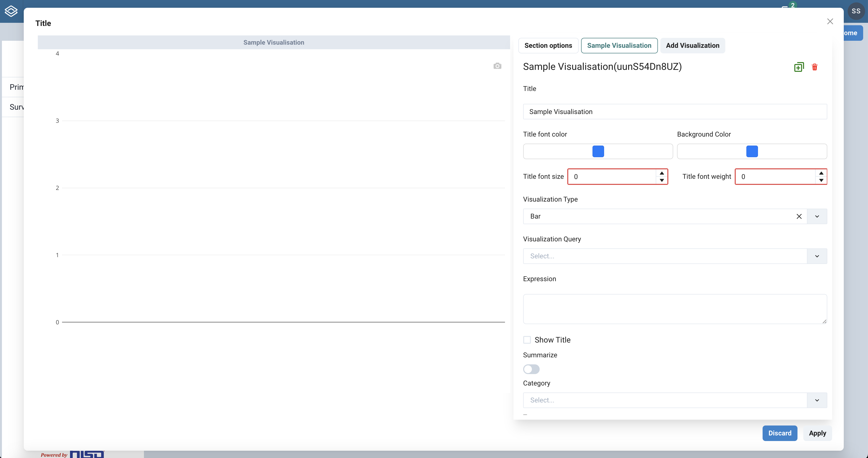Viewport: 868px width, 458px height.
Task: Switch to Section options tab
Action: [548, 46]
